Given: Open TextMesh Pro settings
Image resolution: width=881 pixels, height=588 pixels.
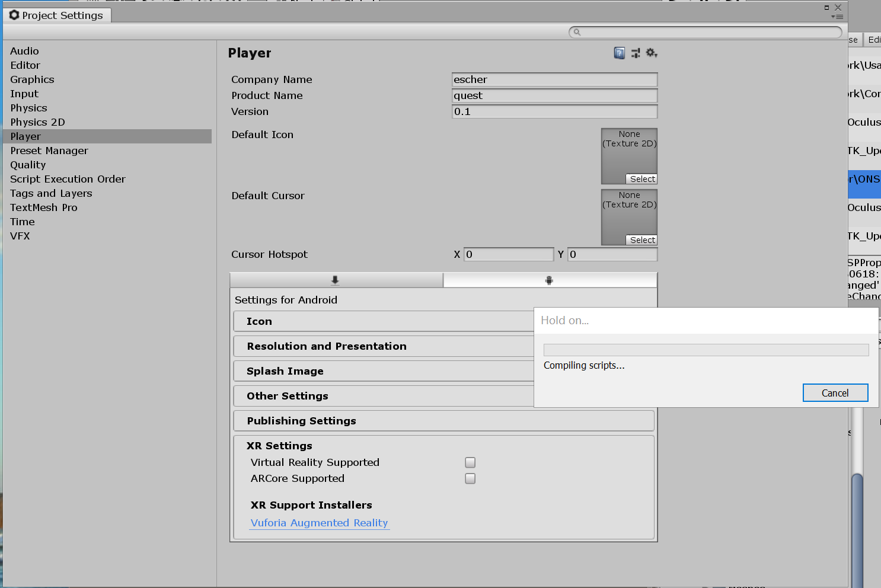Looking at the screenshot, I should pos(107,207).
